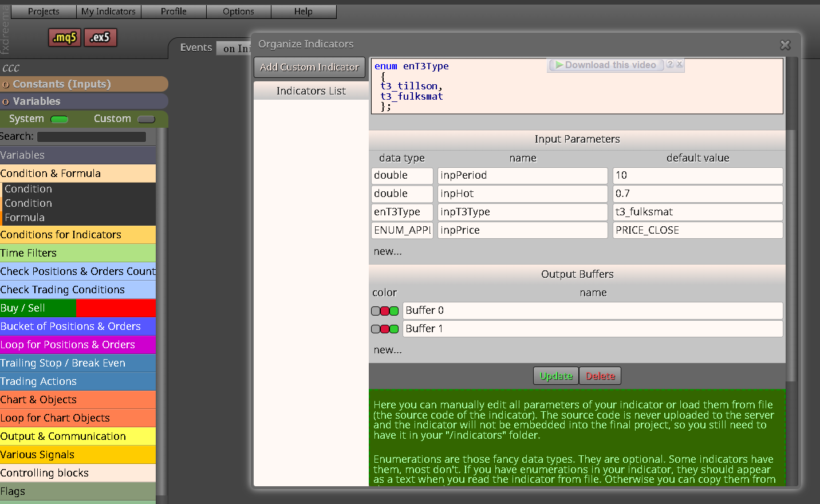Screen dimensions: 820x504
Task: Click the red color dot for Buffer 0
Action: pyautogui.click(x=385, y=311)
